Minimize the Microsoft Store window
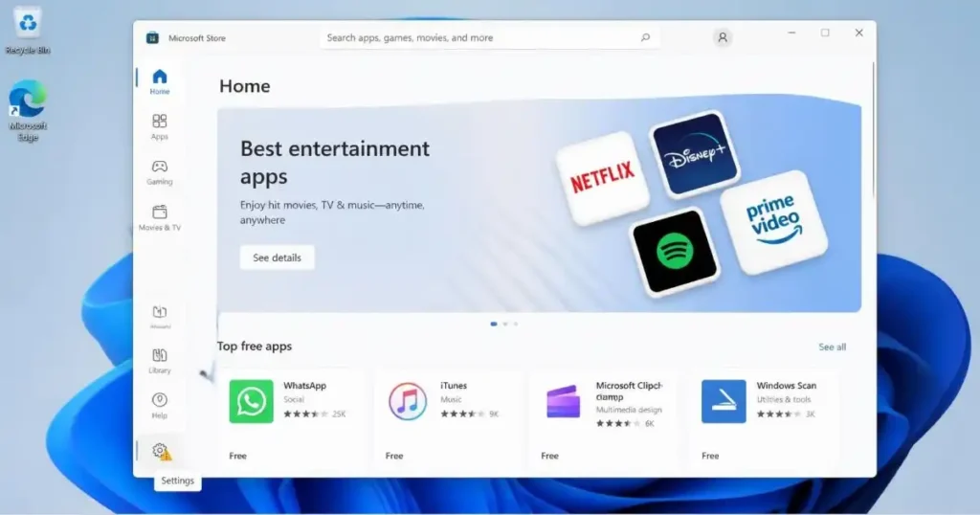The image size is (980, 515). [791, 33]
